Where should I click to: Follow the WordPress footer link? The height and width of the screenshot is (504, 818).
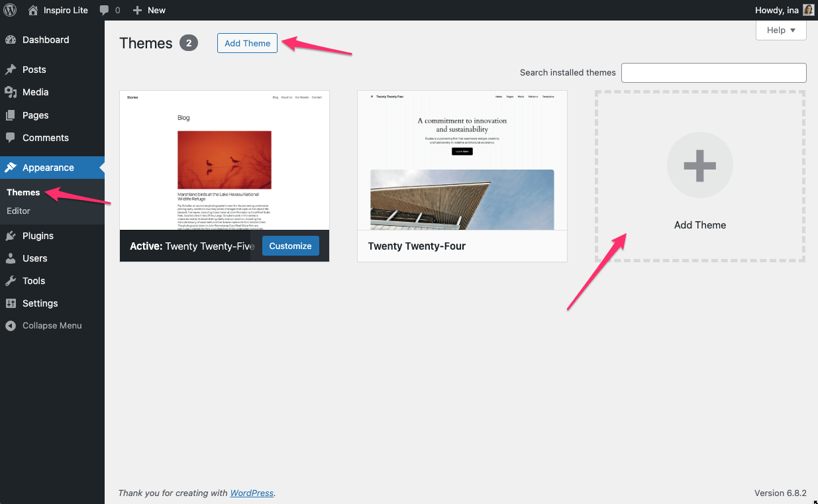pos(252,493)
